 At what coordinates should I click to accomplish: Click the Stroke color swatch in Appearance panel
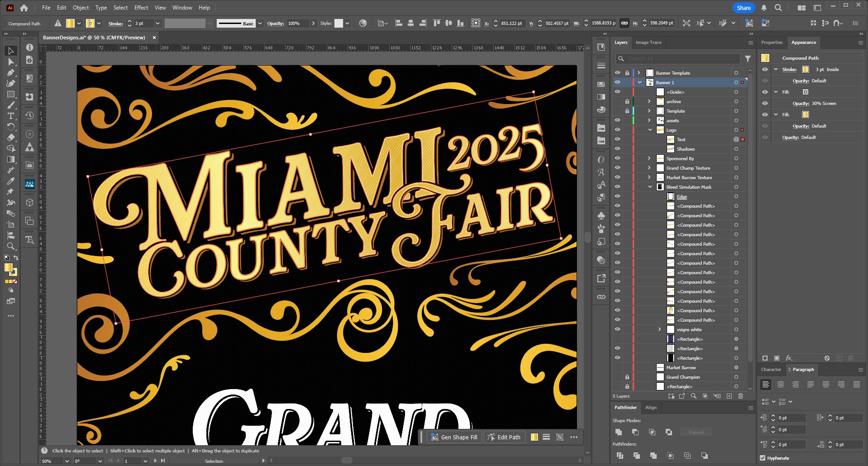coord(806,69)
